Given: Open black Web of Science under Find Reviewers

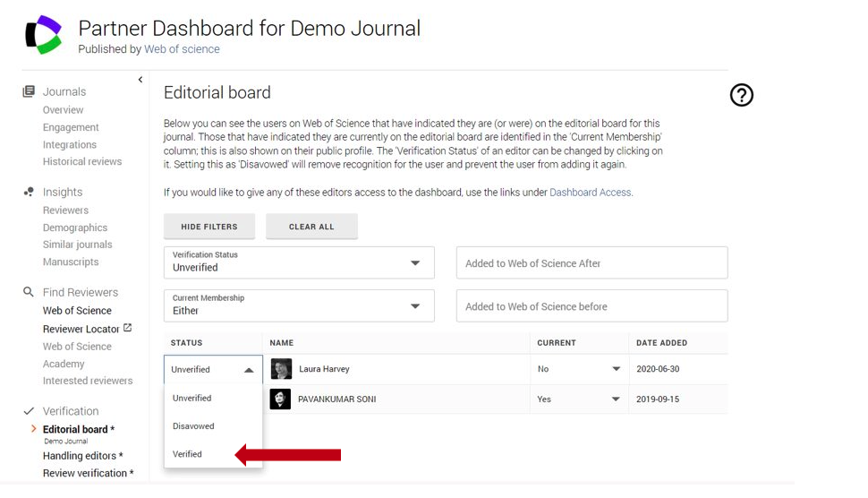Looking at the screenshot, I should pos(77,310).
